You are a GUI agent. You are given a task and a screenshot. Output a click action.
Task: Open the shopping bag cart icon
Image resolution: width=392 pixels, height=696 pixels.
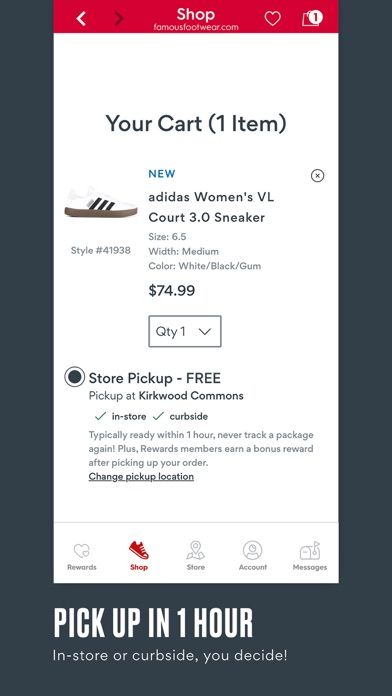point(312,18)
